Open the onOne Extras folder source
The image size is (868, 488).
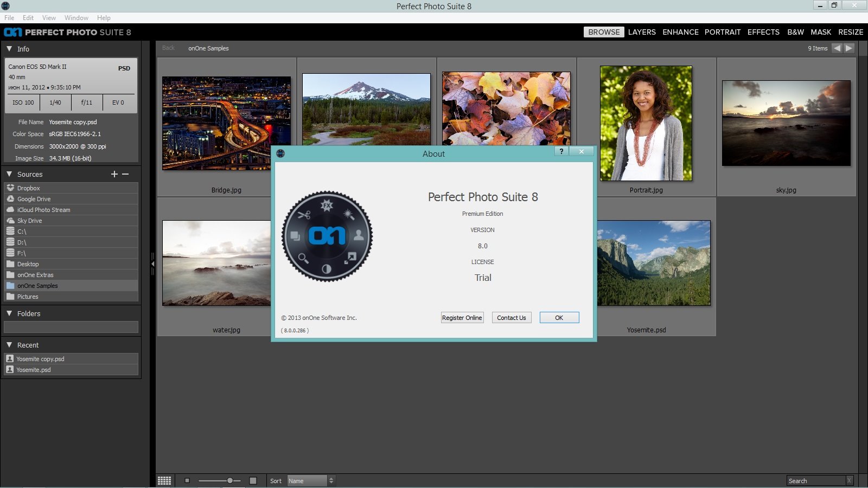(x=71, y=275)
